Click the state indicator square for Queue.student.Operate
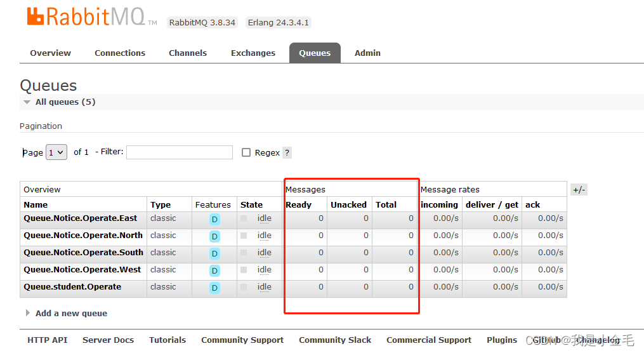This screenshot has height=353, width=644. (244, 287)
